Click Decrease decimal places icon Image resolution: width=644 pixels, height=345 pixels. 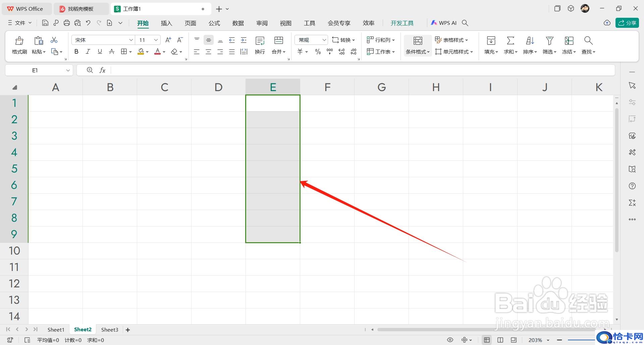coord(354,52)
